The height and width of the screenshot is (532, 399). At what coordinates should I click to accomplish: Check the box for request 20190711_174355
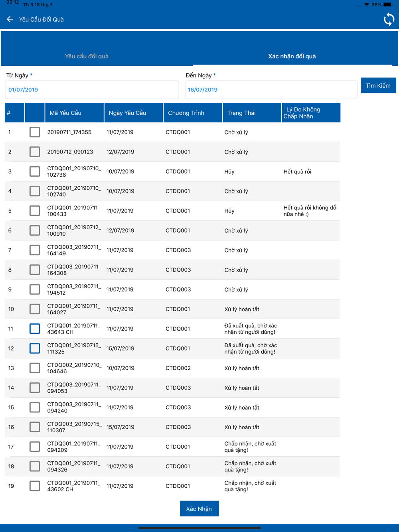35,132
